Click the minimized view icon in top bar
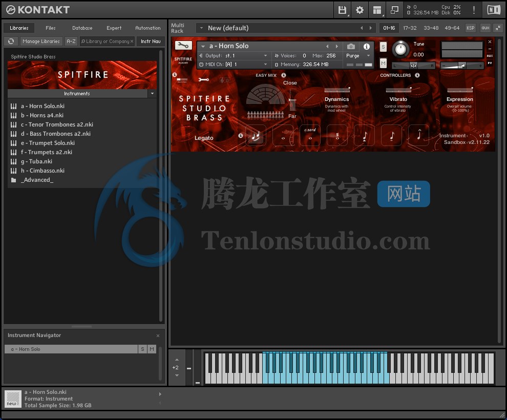 [x=394, y=10]
